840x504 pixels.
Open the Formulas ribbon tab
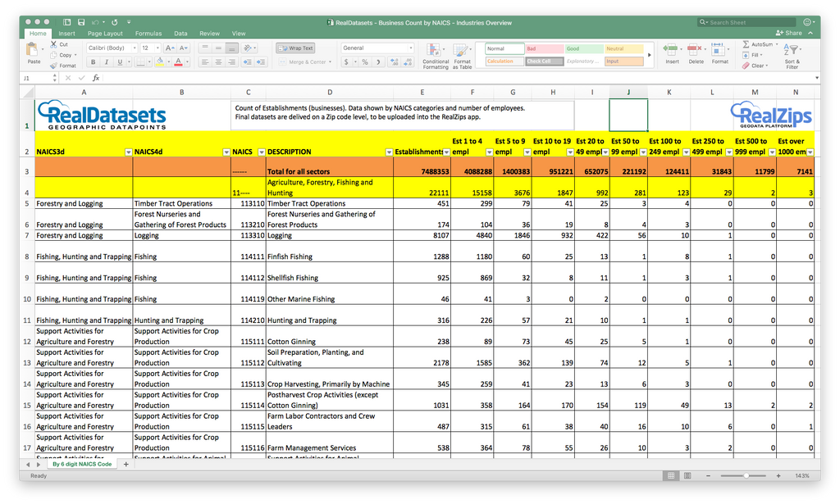(x=148, y=33)
